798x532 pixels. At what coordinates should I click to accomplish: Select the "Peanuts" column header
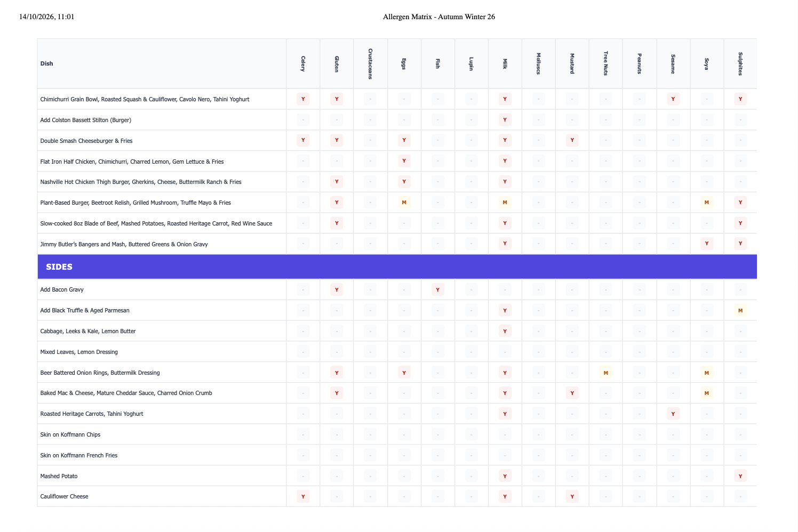point(639,63)
